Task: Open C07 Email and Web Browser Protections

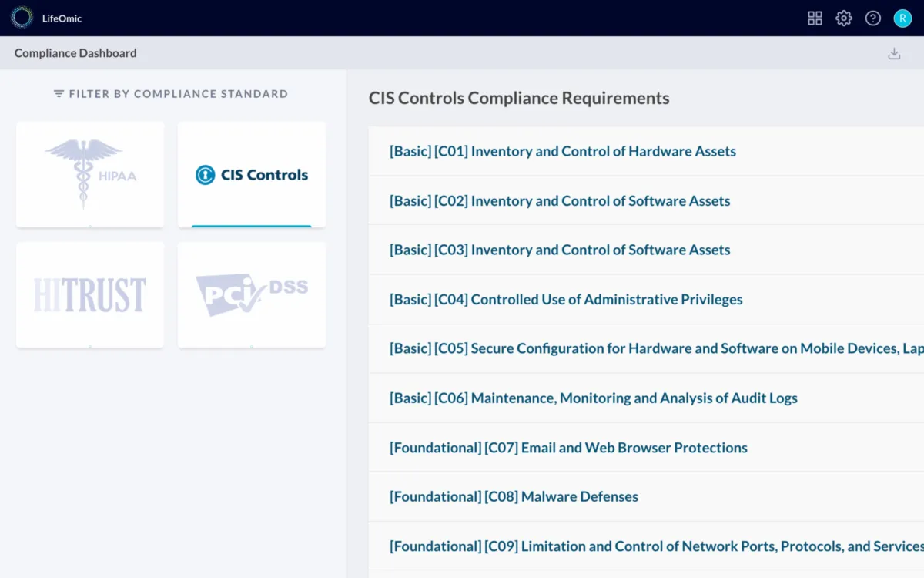Action: click(568, 447)
